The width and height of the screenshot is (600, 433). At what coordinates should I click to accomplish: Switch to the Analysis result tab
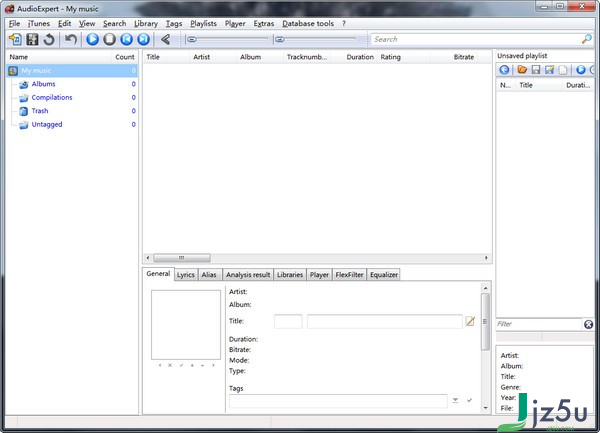click(248, 275)
